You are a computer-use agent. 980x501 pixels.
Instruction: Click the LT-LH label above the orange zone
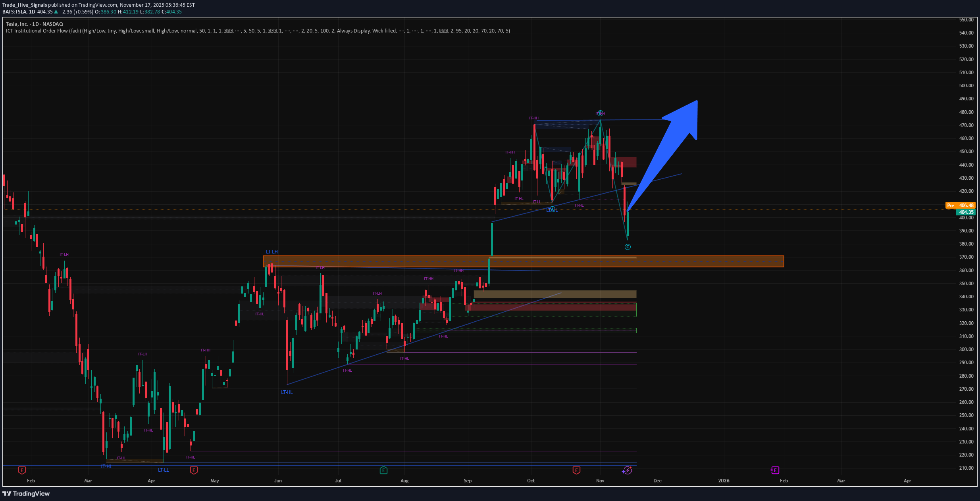point(271,251)
